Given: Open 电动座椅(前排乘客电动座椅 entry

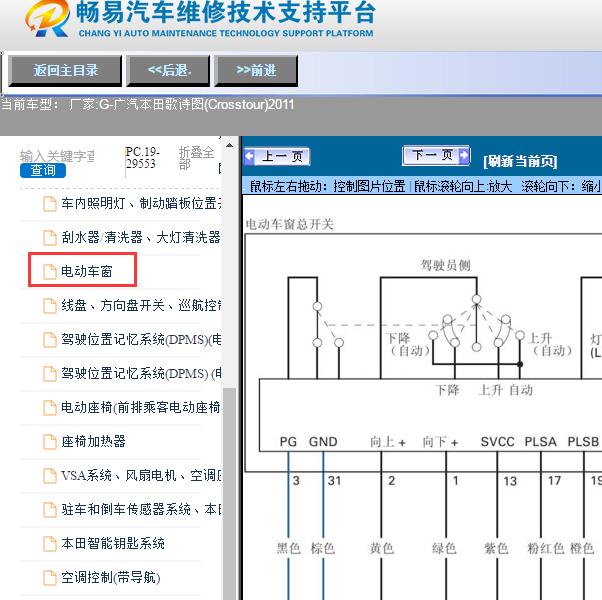Looking at the screenshot, I should click(x=141, y=407).
